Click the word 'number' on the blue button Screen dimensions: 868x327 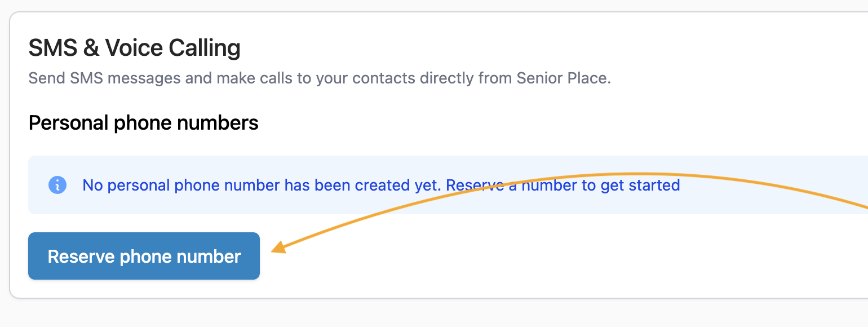click(209, 257)
